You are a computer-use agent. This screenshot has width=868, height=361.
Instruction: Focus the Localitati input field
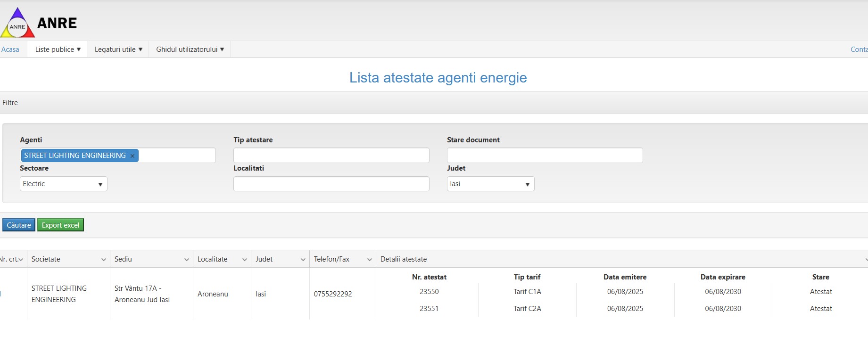coord(331,184)
